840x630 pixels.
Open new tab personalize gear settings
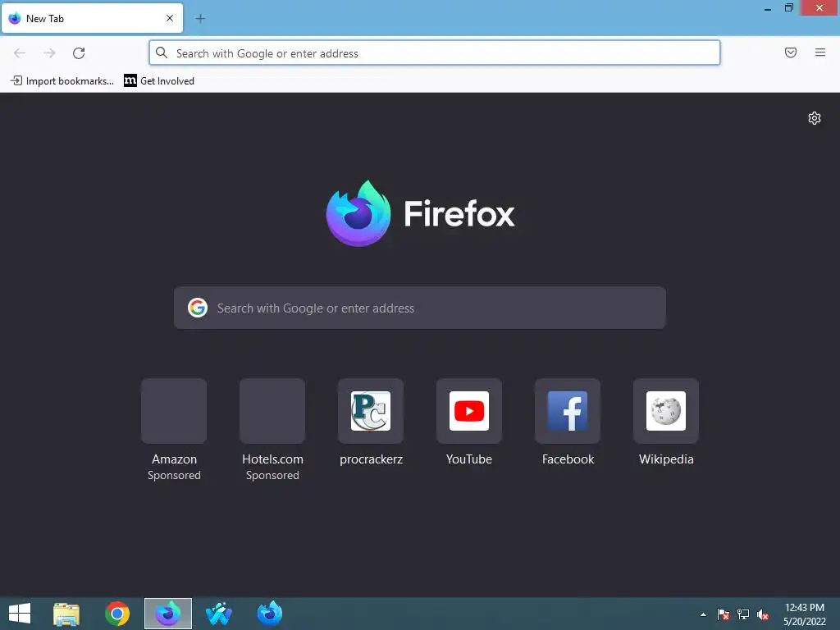(x=815, y=118)
